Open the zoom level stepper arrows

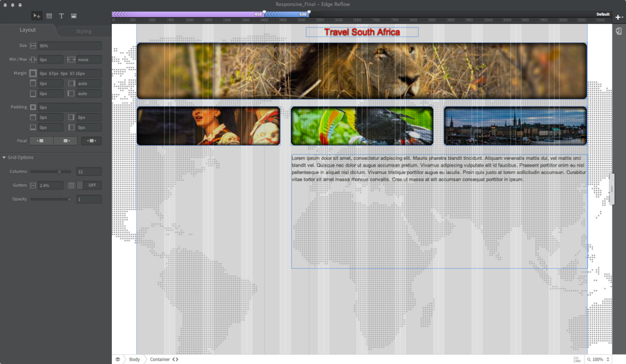tap(608, 359)
